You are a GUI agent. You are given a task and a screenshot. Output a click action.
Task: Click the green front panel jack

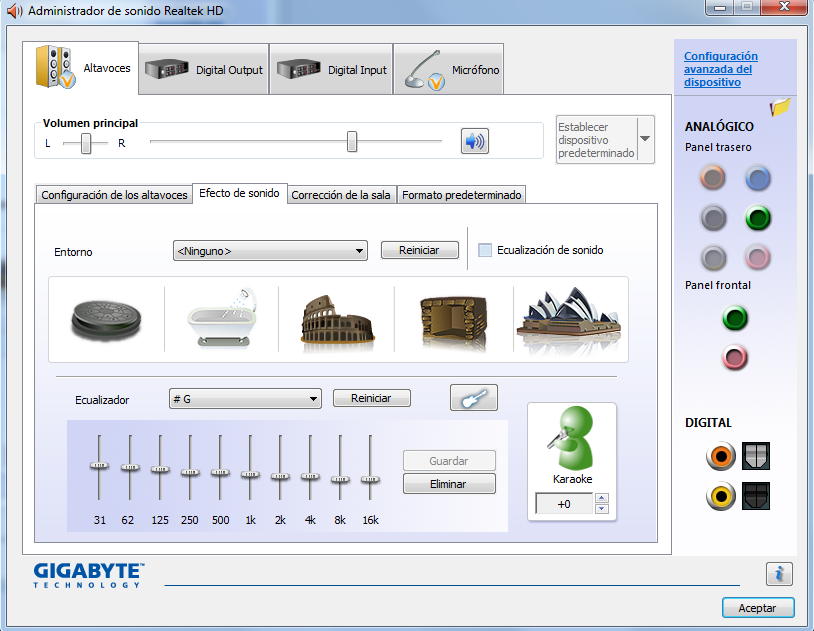pos(735,318)
